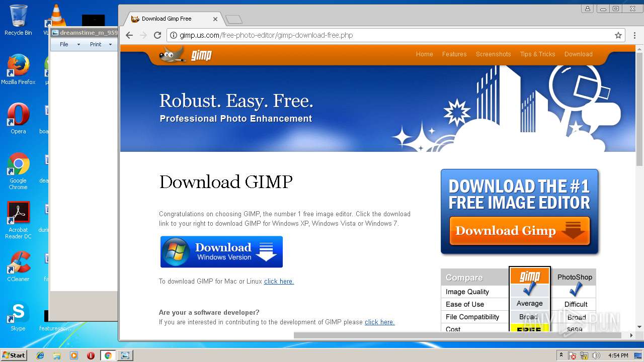
Task: Open Chrome user profile button
Action: tap(587, 9)
